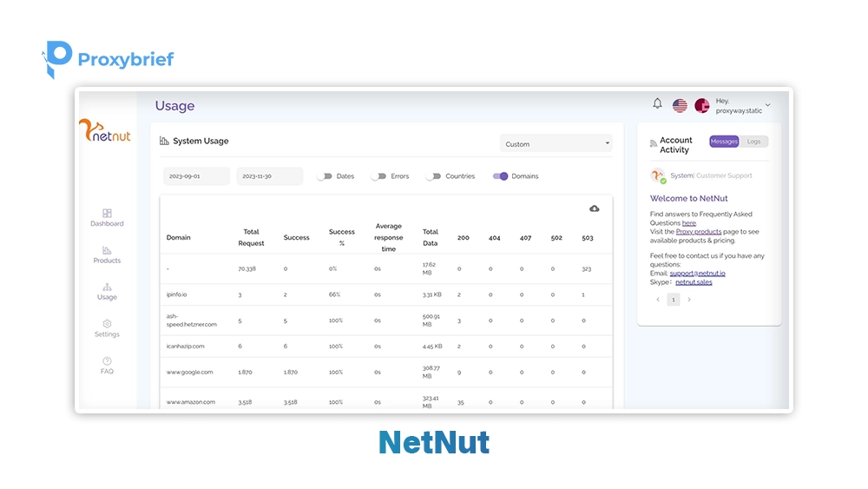Open the Proxy products link
This screenshot has height=489, width=868.
(x=699, y=232)
